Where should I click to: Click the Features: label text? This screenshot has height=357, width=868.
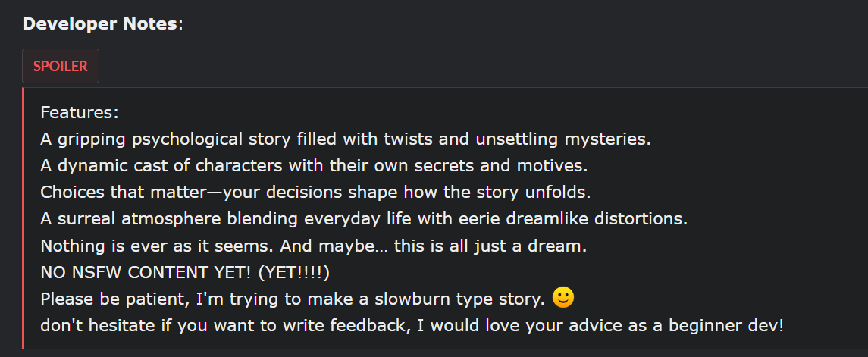pyautogui.click(x=80, y=113)
